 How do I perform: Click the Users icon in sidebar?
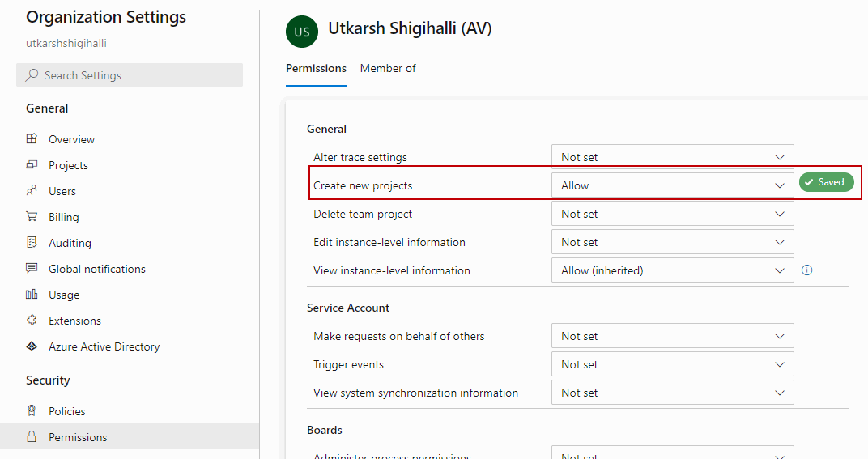coord(32,191)
